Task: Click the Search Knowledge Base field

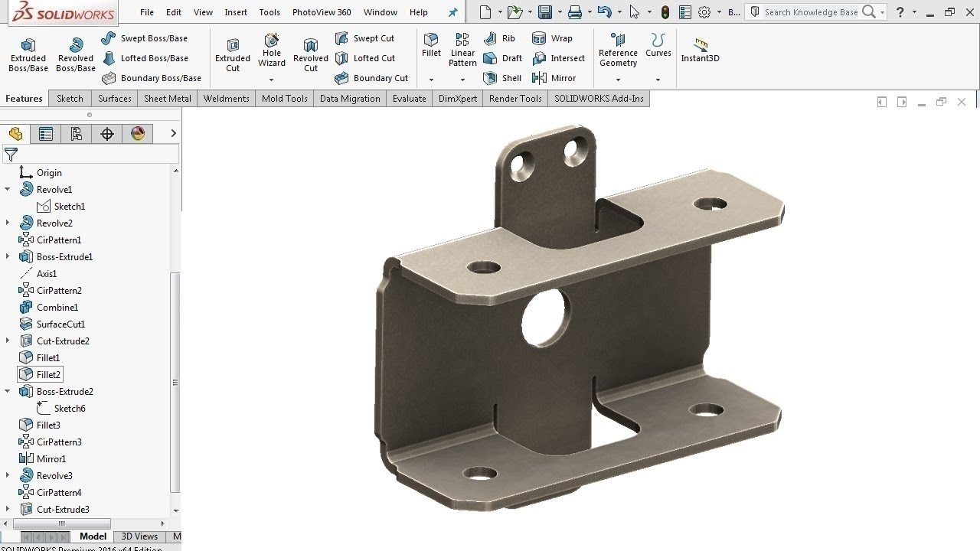Action: (x=810, y=12)
